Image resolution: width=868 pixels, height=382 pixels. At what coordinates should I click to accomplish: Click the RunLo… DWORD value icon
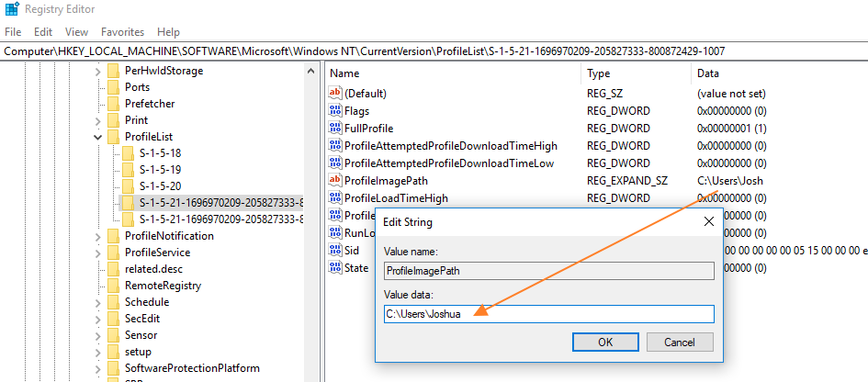[335, 232]
